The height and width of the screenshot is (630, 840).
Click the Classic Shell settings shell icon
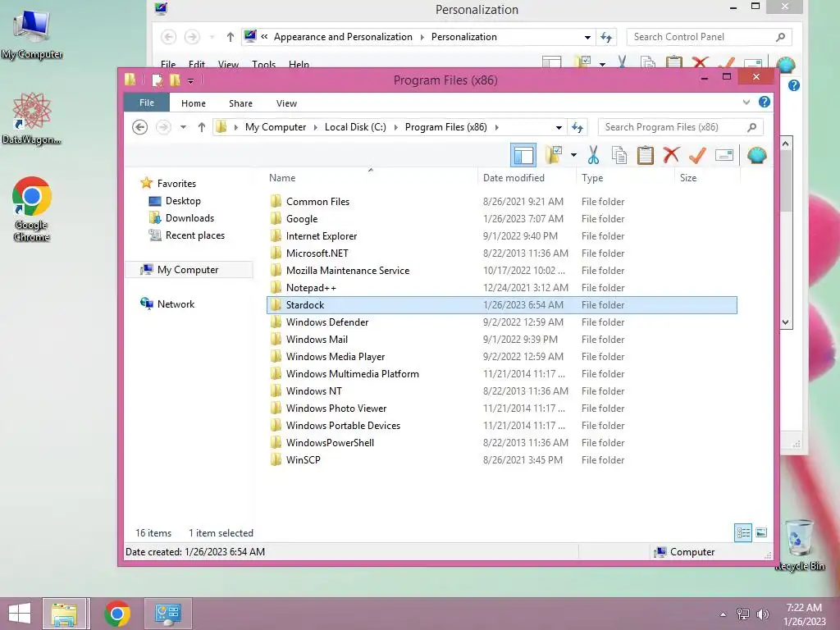coord(756,155)
